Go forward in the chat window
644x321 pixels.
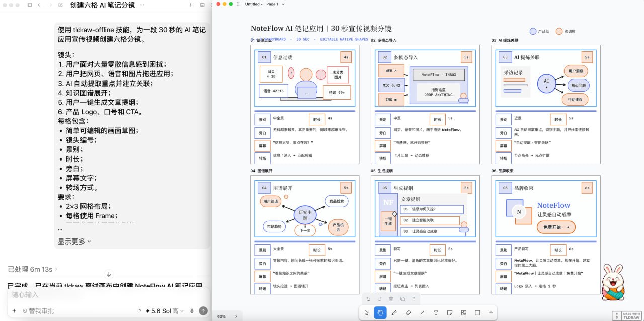pos(49,5)
